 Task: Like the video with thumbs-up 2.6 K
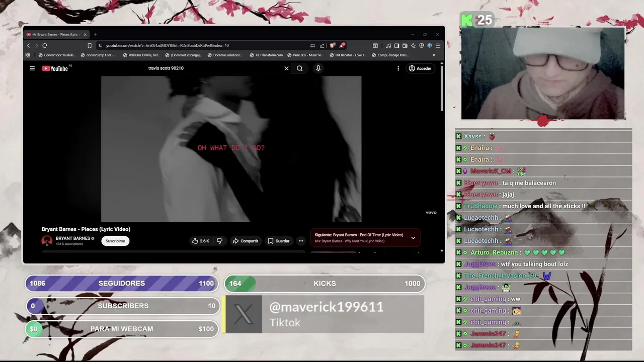coord(201,241)
